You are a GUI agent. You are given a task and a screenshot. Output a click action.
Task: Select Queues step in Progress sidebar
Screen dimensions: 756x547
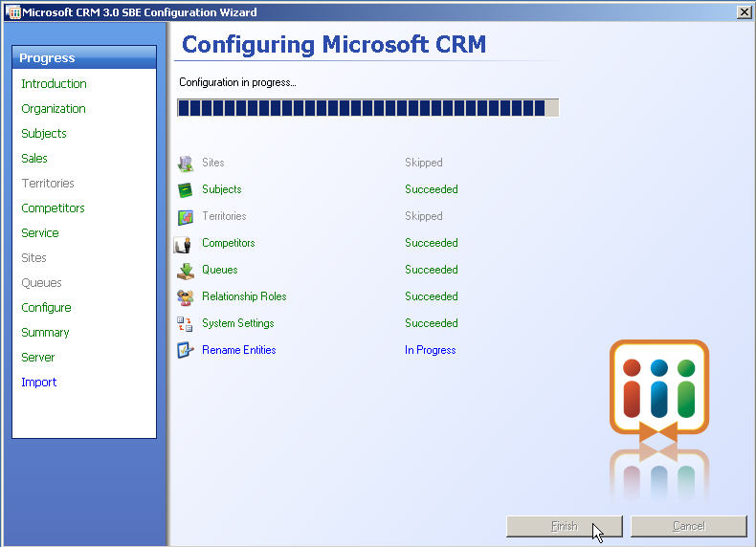coord(41,283)
